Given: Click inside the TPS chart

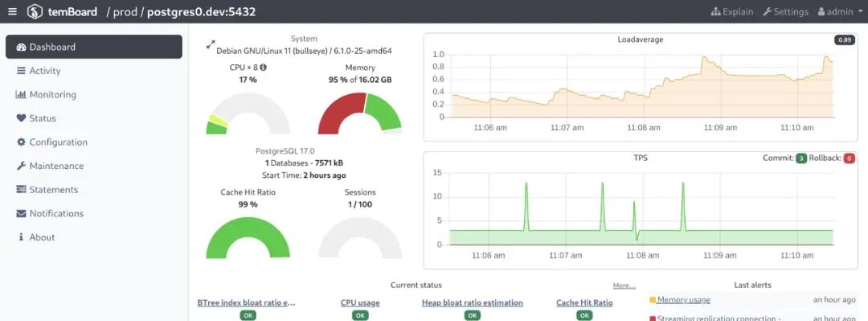Looking at the screenshot, I should pyautogui.click(x=641, y=209).
